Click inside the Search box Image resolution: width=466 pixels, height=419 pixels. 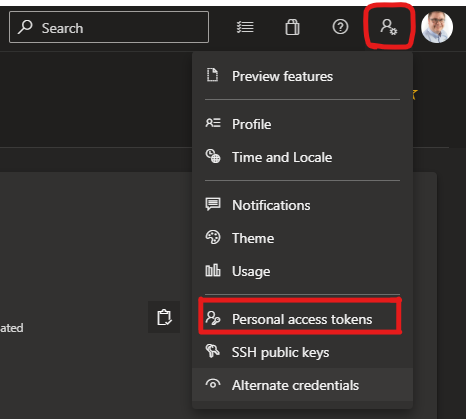click(x=109, y=27)
